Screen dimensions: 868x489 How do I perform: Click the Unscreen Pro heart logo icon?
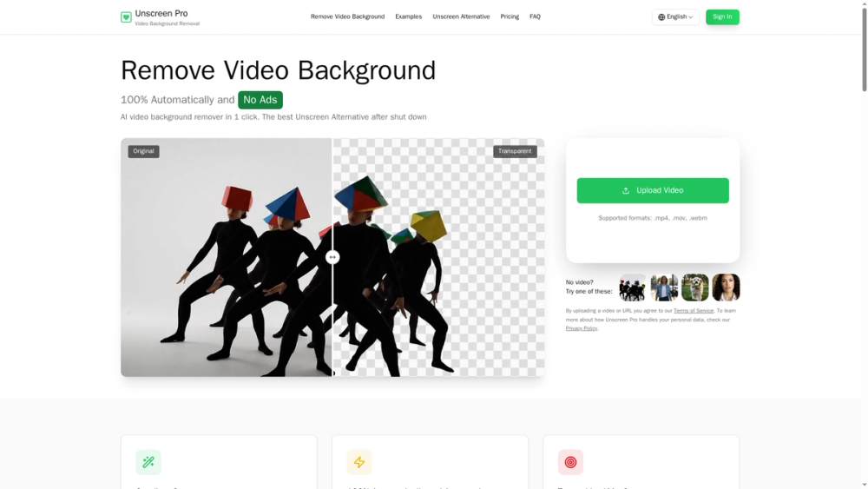coord(126,17)
